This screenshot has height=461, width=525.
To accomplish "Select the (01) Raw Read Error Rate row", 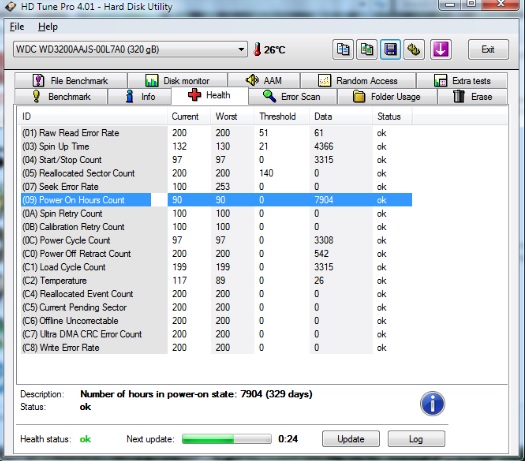I will [x=216, y=133].
